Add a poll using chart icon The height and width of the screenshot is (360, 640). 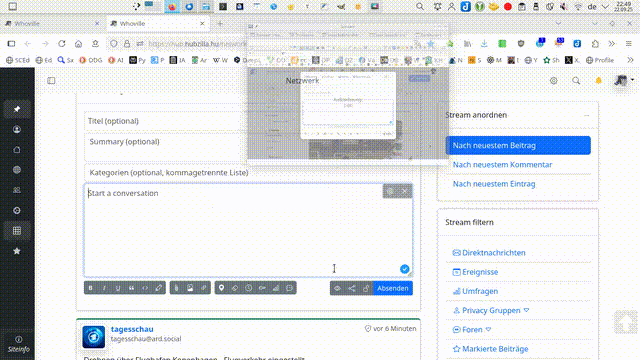[276, 288]
